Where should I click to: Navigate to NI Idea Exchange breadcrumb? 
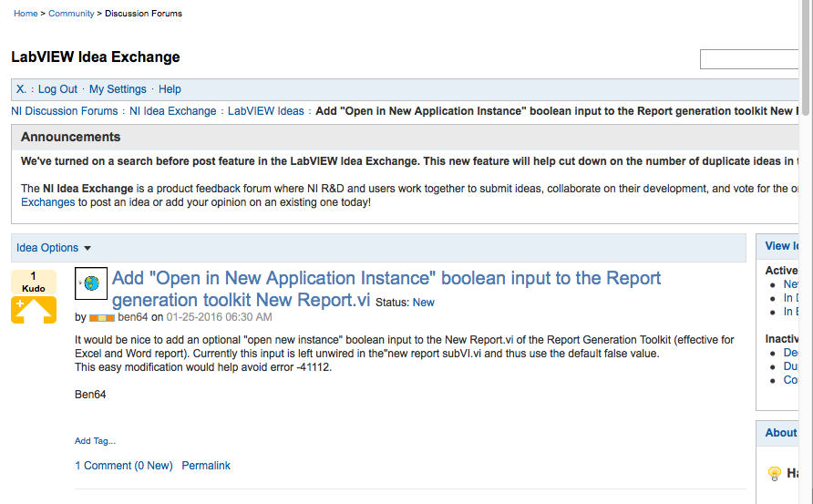172,111
